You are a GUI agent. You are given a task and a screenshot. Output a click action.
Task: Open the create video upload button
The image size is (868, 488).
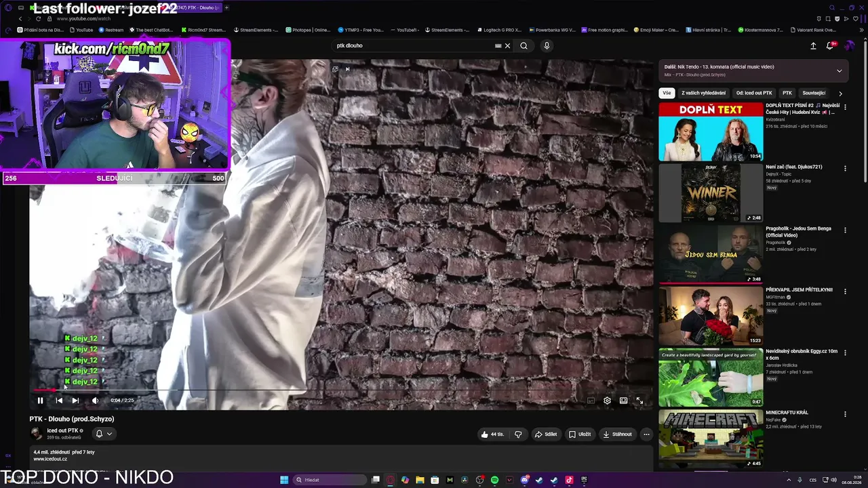tap(813, 46)
